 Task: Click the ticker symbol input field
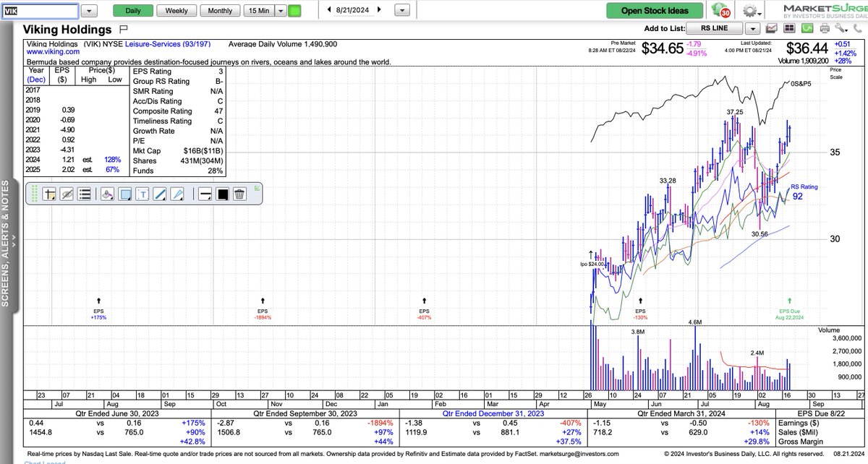coord(39,11)
